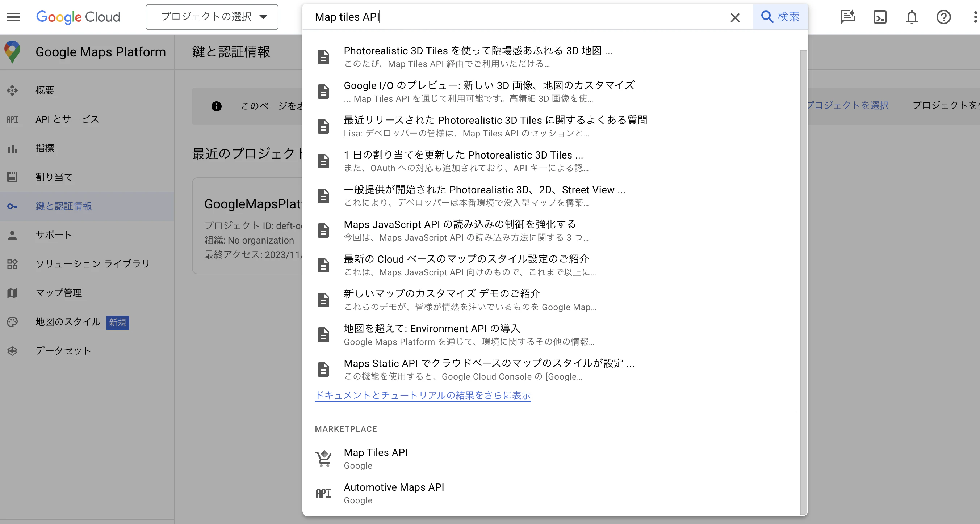This screenshot has width=980, height=524.
Task: Click the プロジェクトを選択 link in banner
Action: coord(847,105)
